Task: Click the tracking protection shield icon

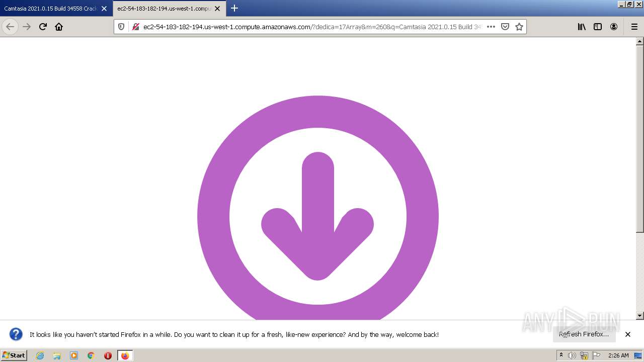Action: click(121, 27)
